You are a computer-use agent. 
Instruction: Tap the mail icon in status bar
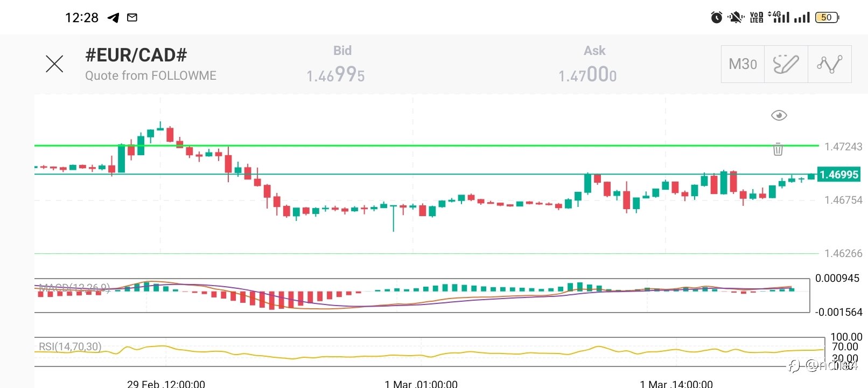point(132,18)
